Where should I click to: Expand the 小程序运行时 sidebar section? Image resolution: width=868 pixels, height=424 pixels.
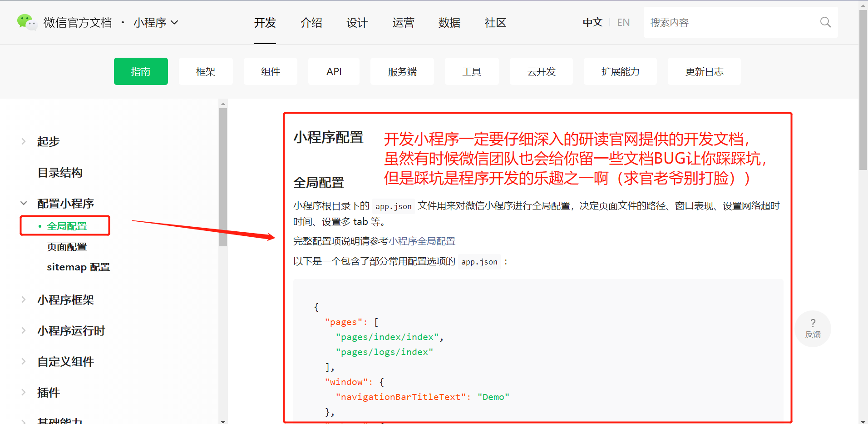24,330
